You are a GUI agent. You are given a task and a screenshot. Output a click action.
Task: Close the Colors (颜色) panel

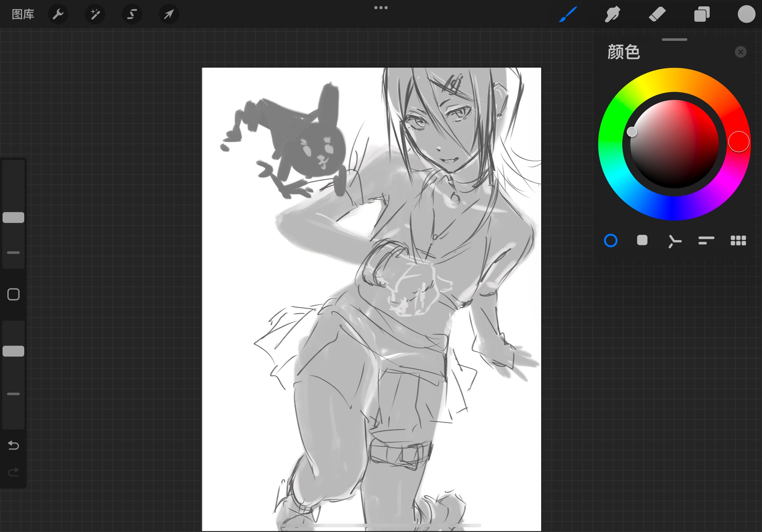pyautogui.click(x=740, y=52)
